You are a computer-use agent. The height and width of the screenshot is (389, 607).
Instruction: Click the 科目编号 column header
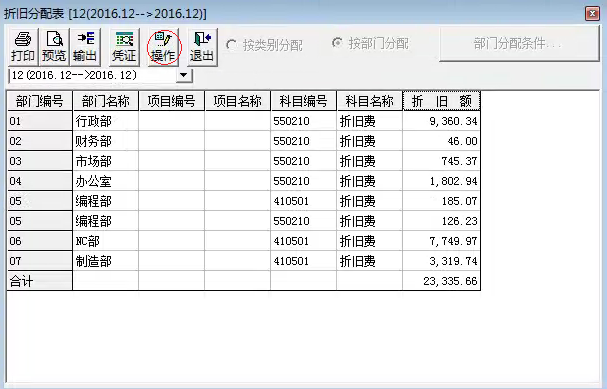pos(304,101)
